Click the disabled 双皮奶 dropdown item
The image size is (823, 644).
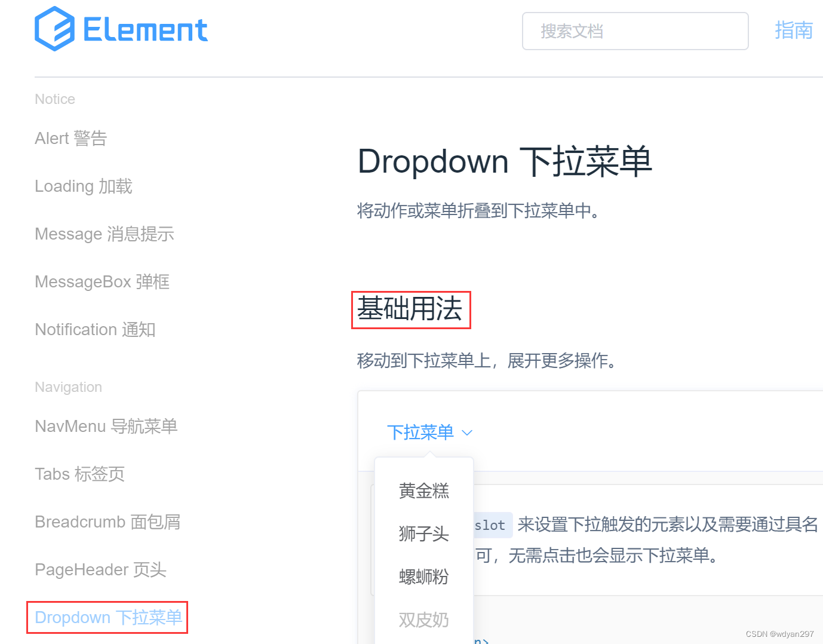coord(423,620)
